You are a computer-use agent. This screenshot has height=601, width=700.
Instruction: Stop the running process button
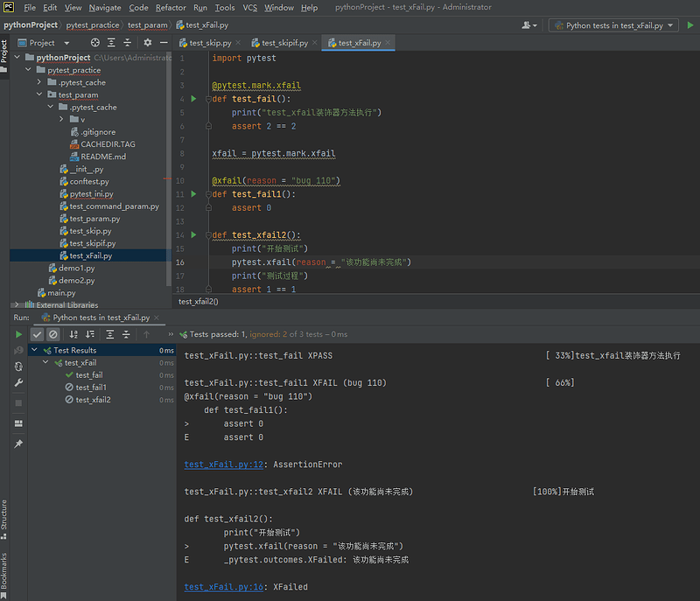click(x=18, y=403)
